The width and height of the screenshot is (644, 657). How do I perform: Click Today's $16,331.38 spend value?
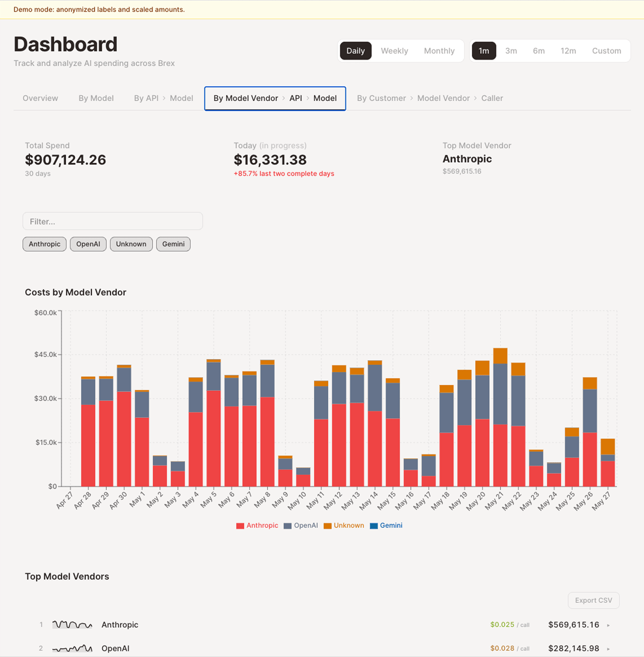click(270, 160)
